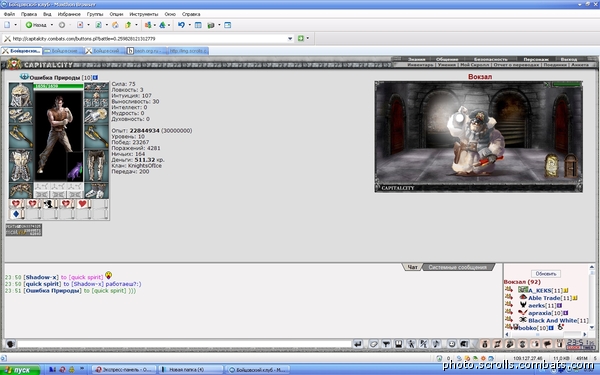Open the address bar URL dropdown
The image size is (600, 375).
tap(290, 39)
